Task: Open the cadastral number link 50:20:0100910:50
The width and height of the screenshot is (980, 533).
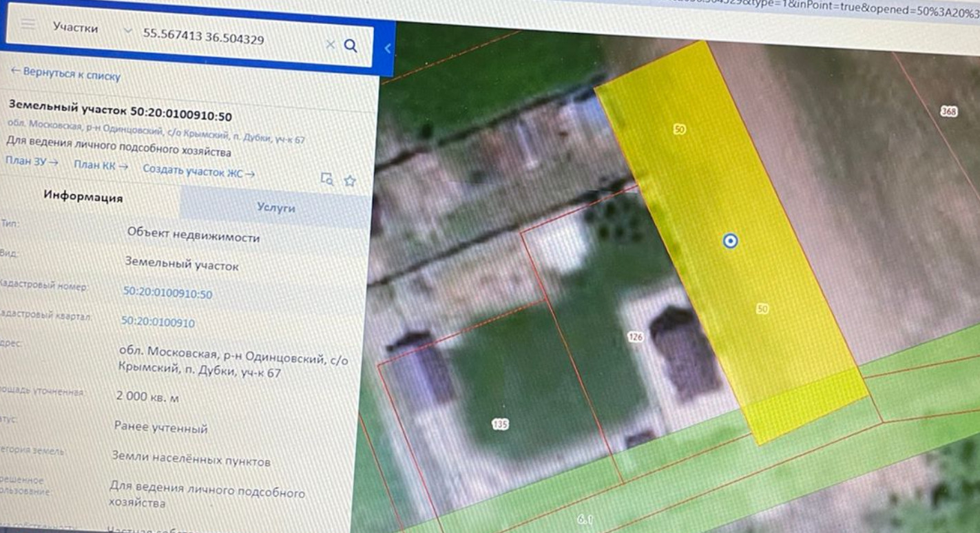Action: click(168, 293)
